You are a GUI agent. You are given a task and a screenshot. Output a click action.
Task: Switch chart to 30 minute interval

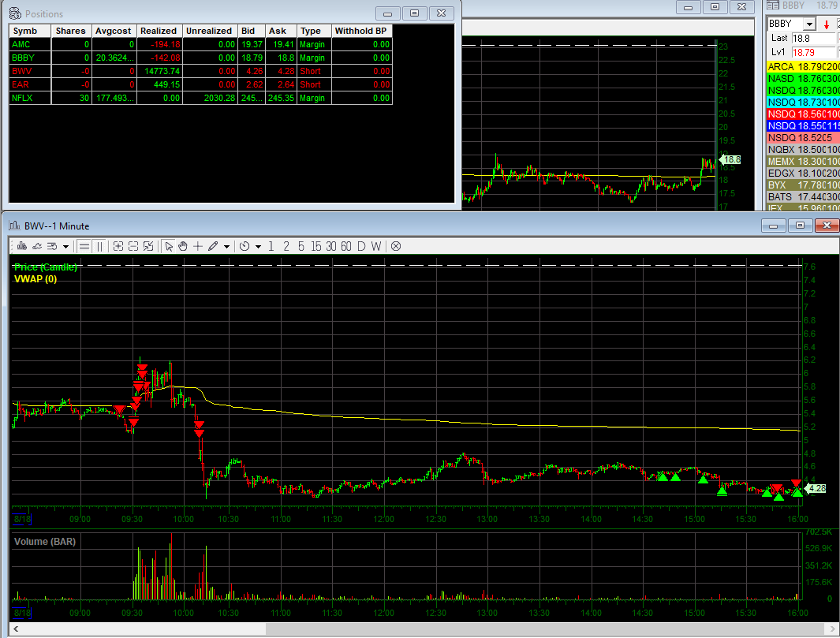331,246
